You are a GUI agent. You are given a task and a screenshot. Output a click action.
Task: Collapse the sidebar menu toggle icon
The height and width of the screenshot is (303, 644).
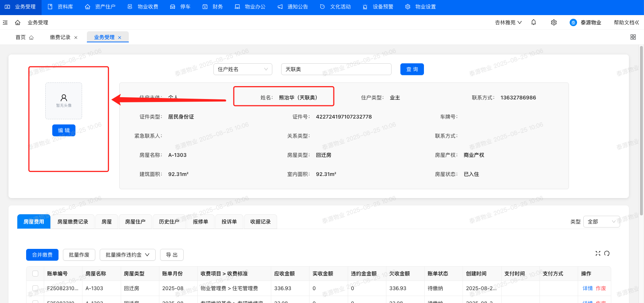pos(5,22)
